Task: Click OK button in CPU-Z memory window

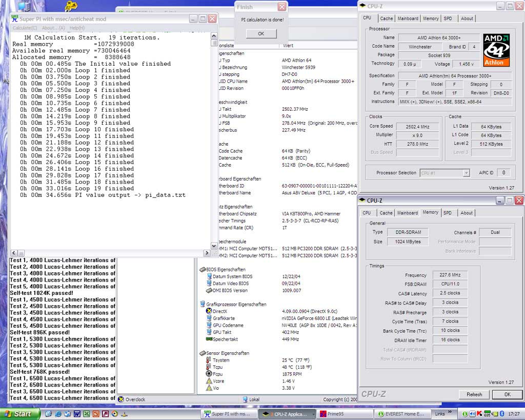Action: pos(507,394)
